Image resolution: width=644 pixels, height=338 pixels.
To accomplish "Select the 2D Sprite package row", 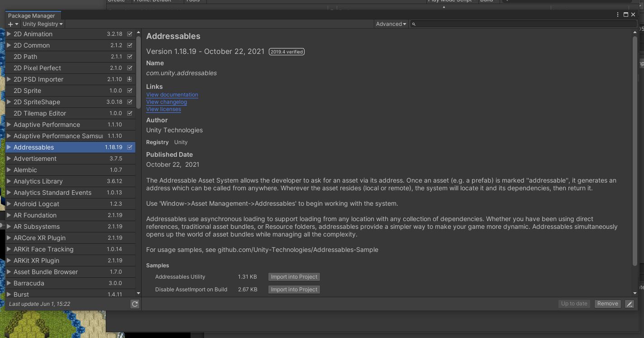I will pos(70,91).
